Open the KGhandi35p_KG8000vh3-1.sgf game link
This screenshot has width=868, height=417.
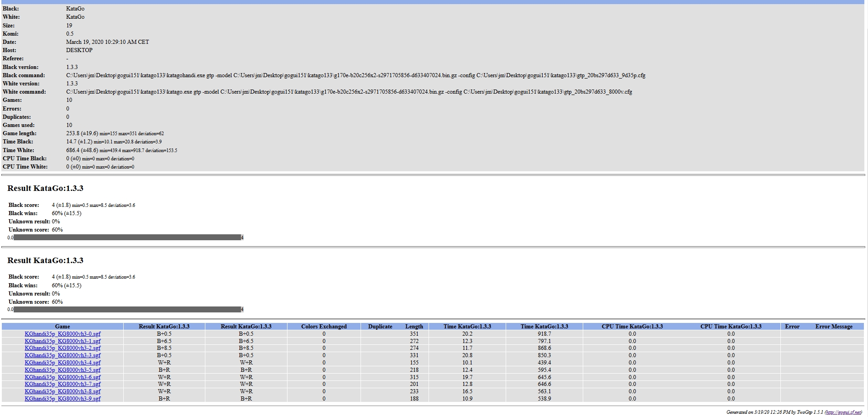pyautogui.click(x=63, y=341)
